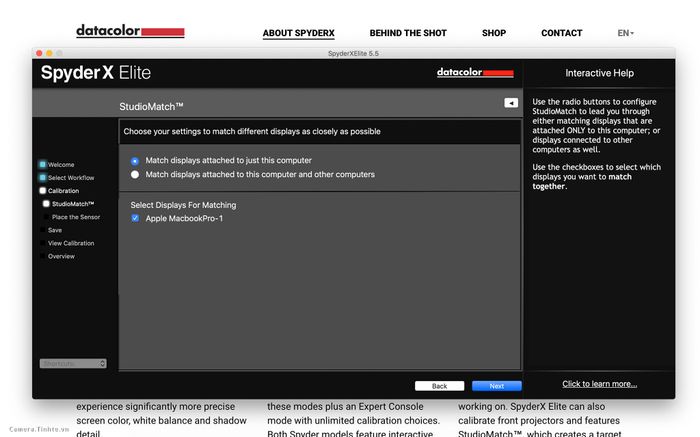Viewport: 700px width, 437px height.
Task: Open the Click to learn more link
Action: point(600,384)
